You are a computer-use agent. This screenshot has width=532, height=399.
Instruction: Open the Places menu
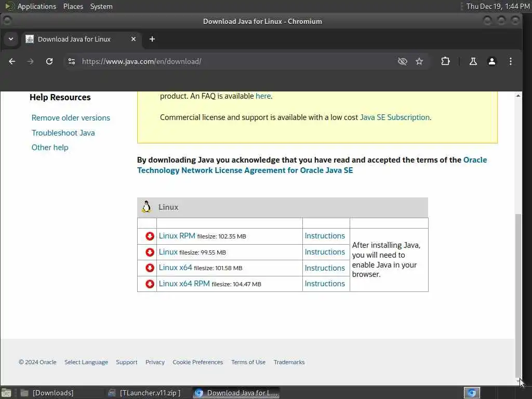coord(73,6)
